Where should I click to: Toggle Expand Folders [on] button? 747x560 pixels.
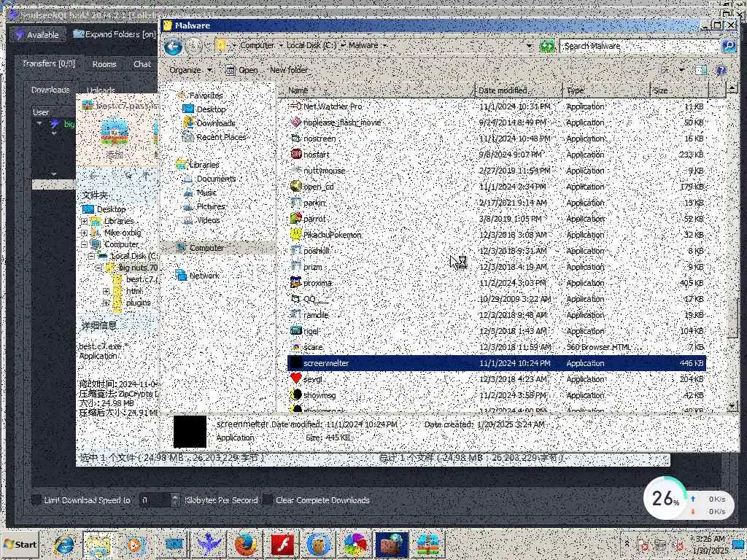click(115, 34)
